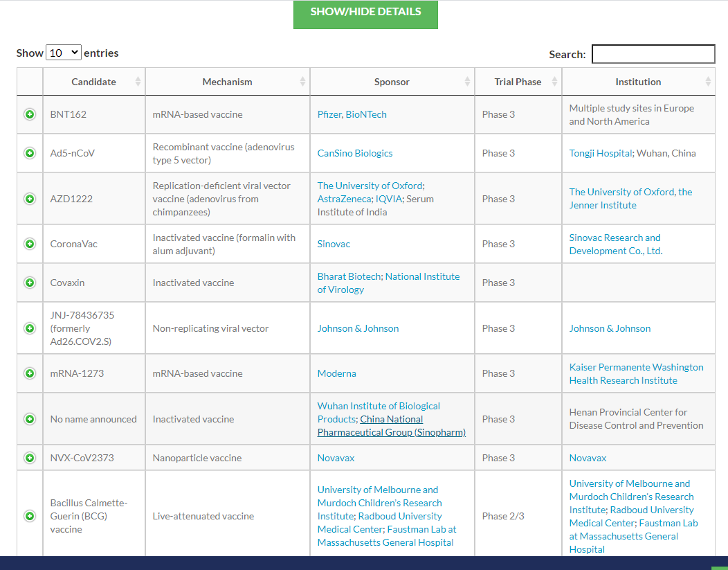
Task: Sort table by Candidate column
Action: [94, 82]
